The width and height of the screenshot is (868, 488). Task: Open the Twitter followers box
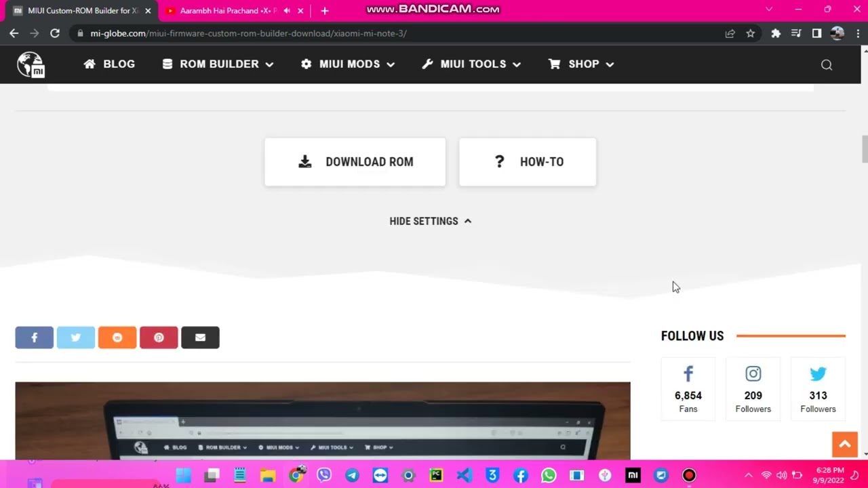(x=818, y=389)
